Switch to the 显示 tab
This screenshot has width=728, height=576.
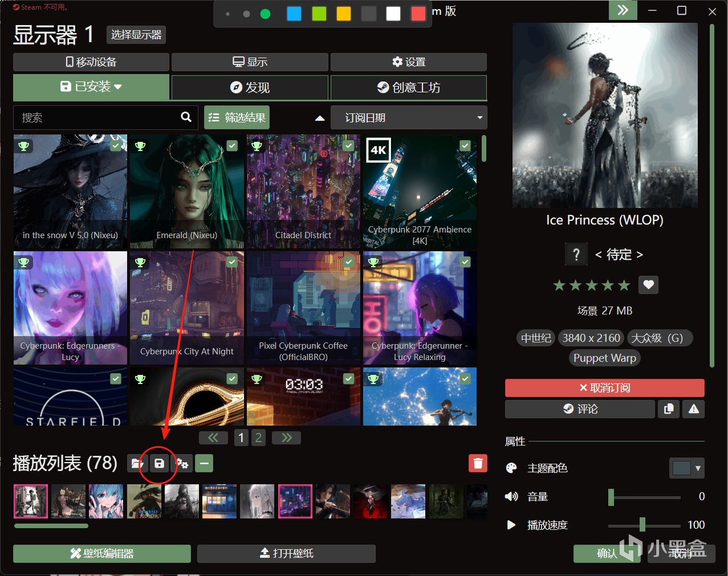pyautogui.click(x=250, y=62)
